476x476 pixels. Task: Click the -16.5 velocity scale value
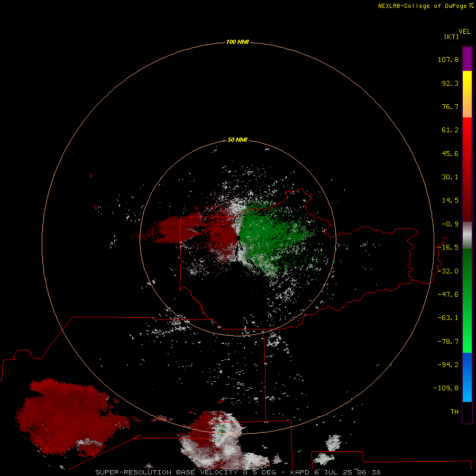(x=448, y=248)
